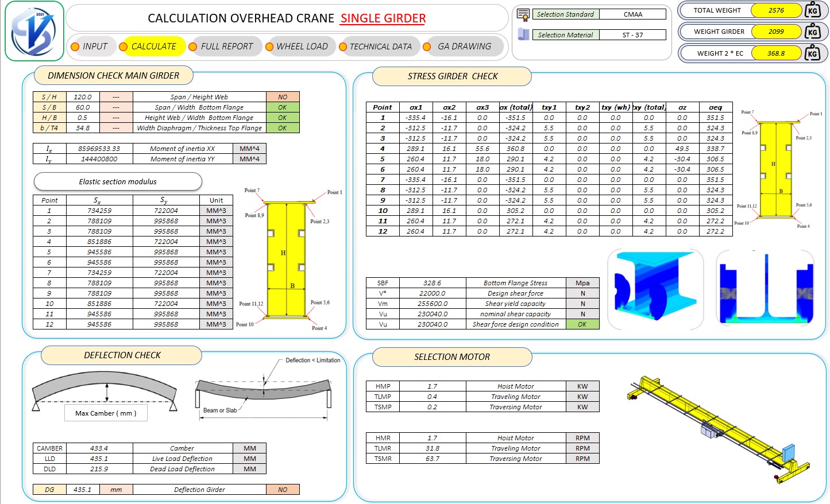The height and width of the screenshot is (504, 830).
Task: Open the CMAA selection standard field
Action: [x=633, y=14]
